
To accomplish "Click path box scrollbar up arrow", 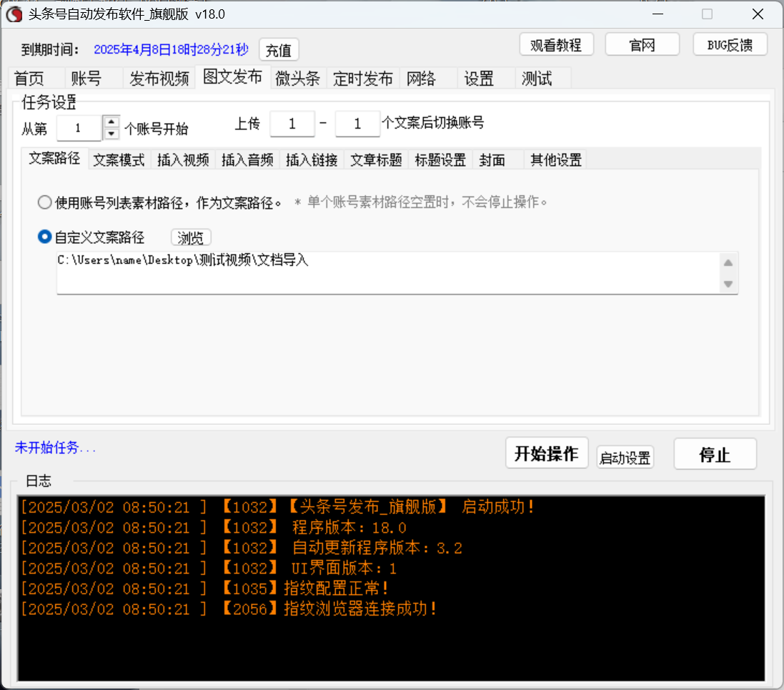I will pos(728,262).
